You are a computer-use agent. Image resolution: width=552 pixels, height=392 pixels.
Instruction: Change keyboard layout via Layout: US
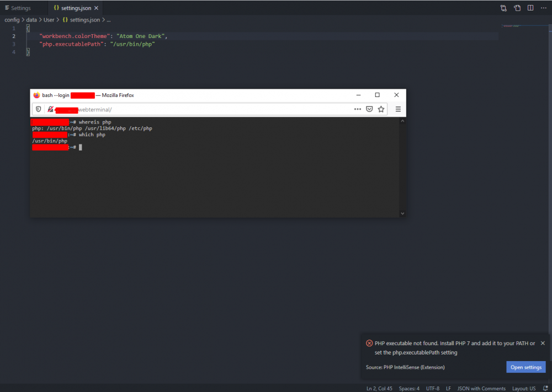tap(524, 389)
